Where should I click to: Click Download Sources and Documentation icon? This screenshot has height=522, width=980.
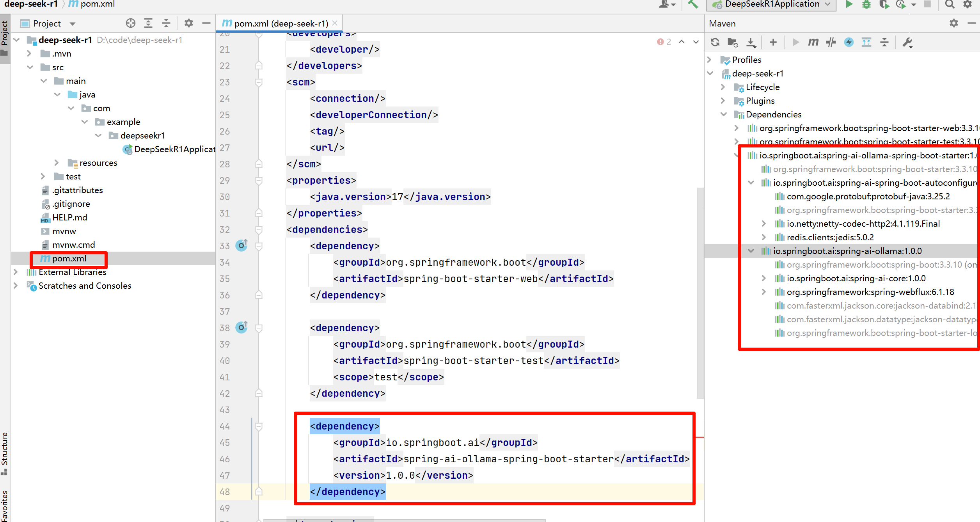[751, 42]
